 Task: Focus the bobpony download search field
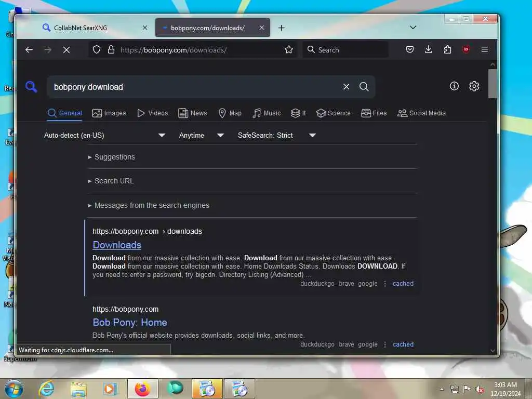click(195, 87)
